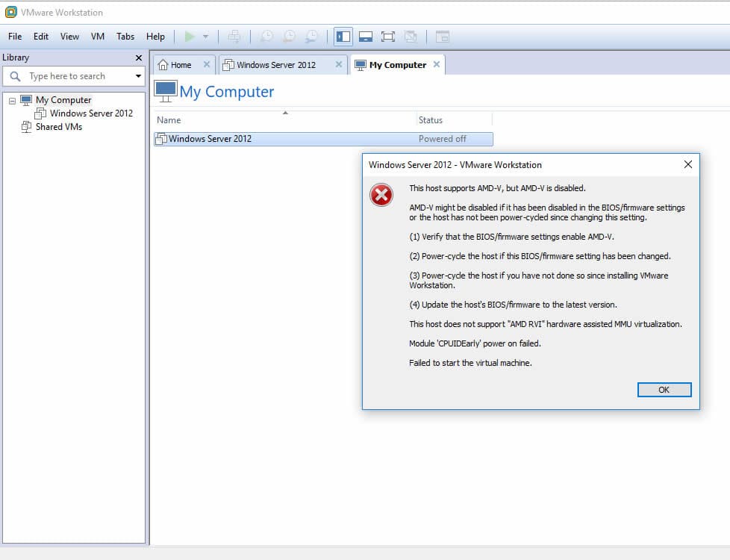Screen dimensions: 730x560
Task: Click the large My Computer monitor icon
Action: point(165,91)
